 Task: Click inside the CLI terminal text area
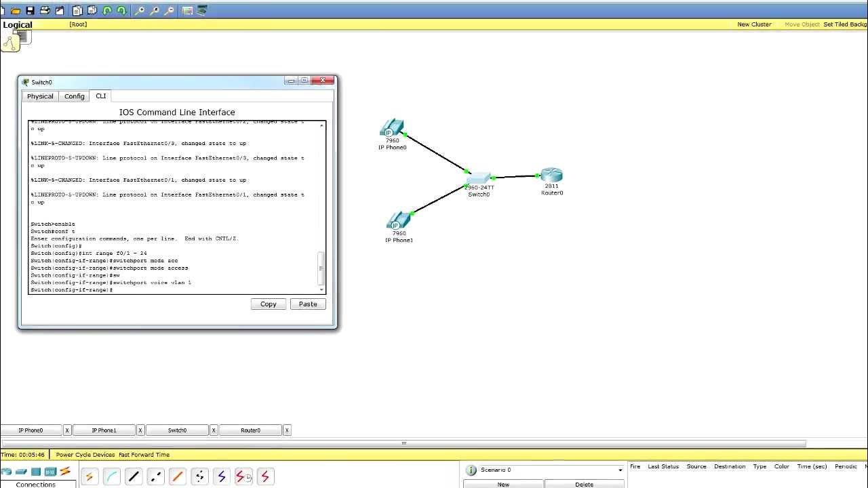point(173,207)
